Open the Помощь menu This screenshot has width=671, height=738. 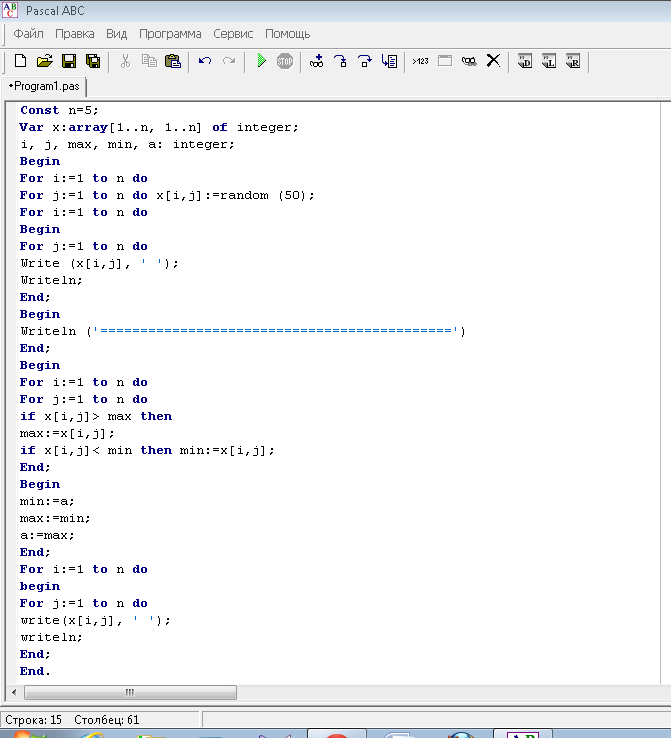click(x=288, y=33)
